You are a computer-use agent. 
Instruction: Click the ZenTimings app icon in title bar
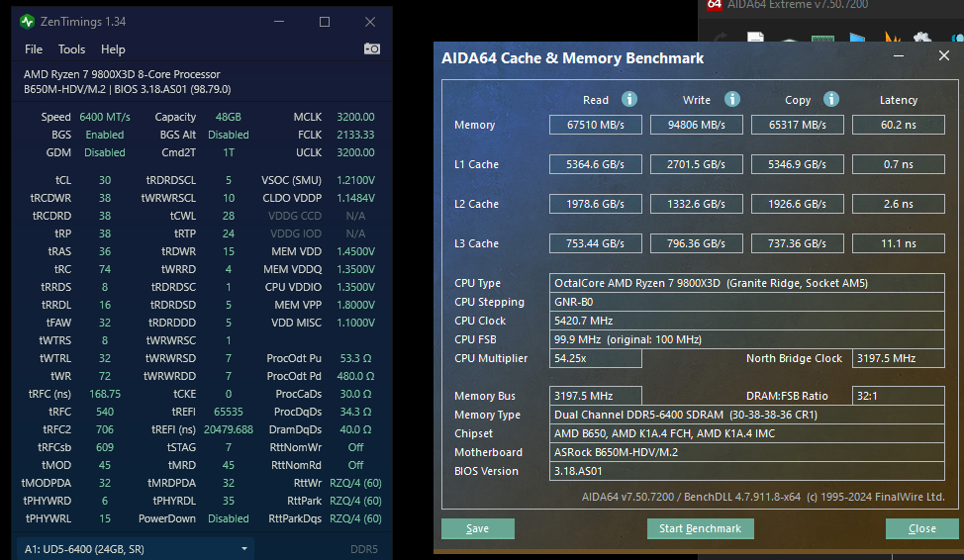(x=27, y=22)
